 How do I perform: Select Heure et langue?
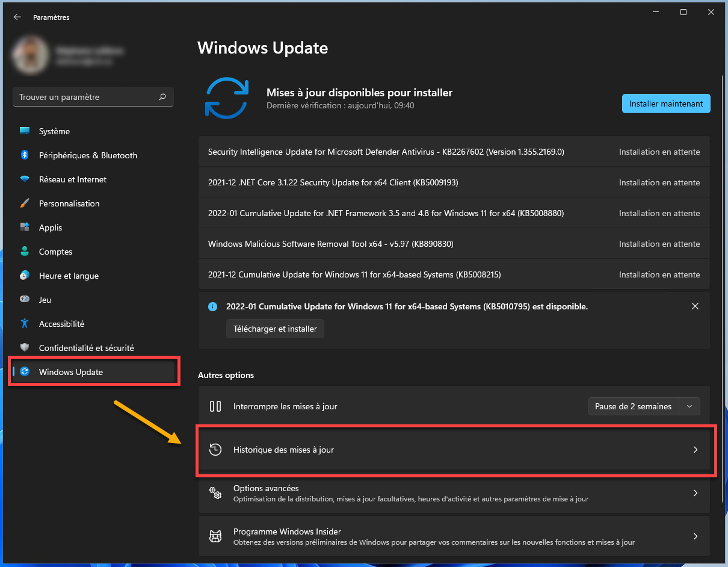point(93,276)
